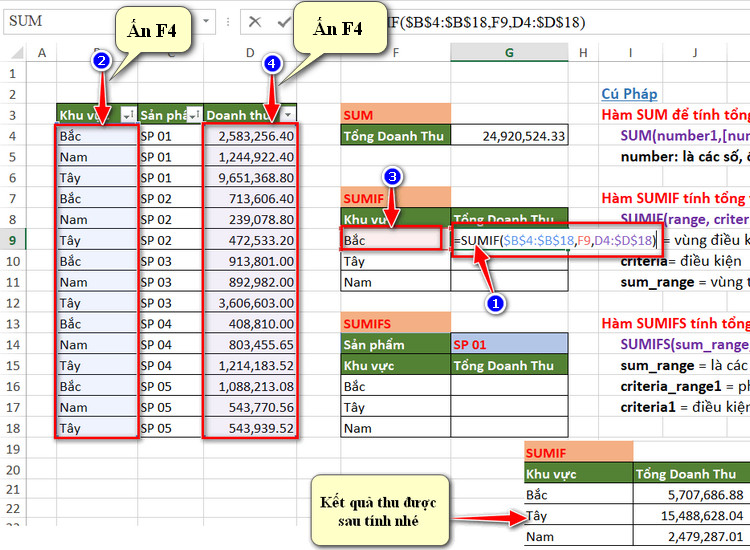
Task: Click the Name Box showing SUM
Action: (x=60, y=21)
